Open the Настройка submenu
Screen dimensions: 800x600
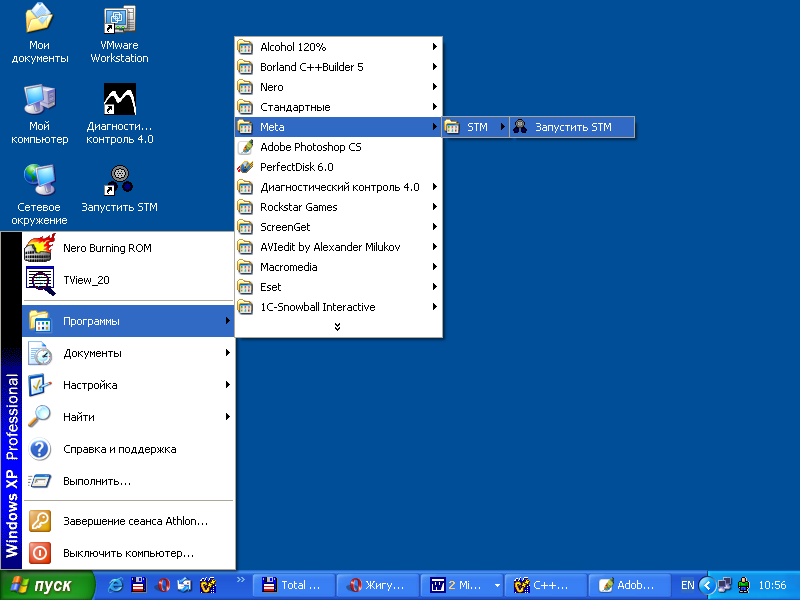tap(129, 385)
